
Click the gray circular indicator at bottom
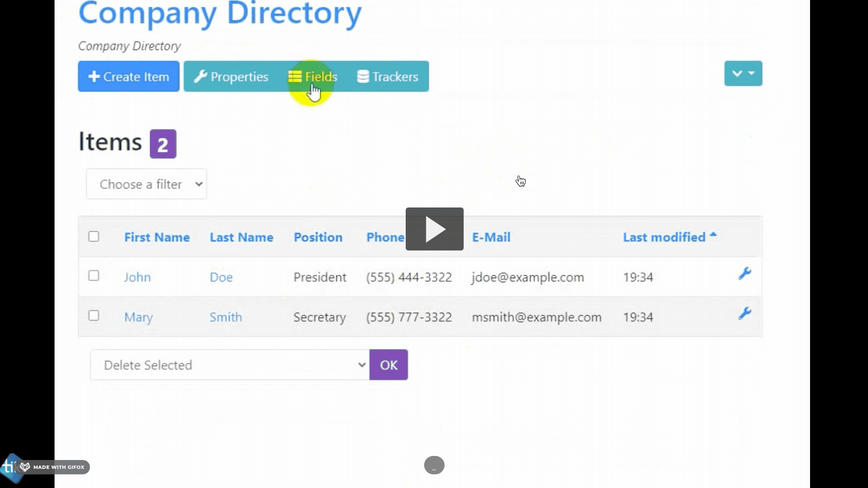[x=434, y=465]
